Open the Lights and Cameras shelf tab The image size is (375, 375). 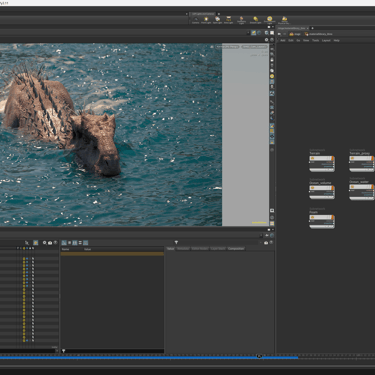point(203,14)
